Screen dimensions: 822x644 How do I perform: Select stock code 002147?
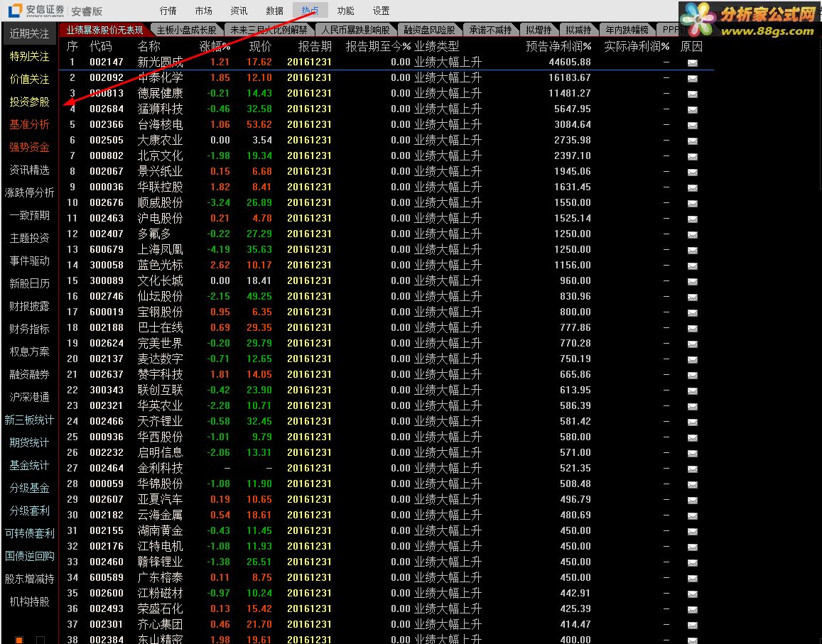click(x=107, y=62)
